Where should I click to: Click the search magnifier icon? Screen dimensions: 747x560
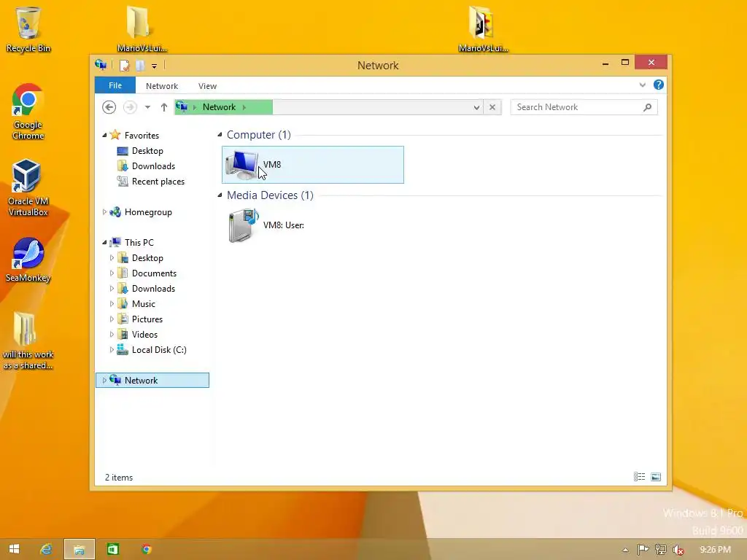pos(648,107)
